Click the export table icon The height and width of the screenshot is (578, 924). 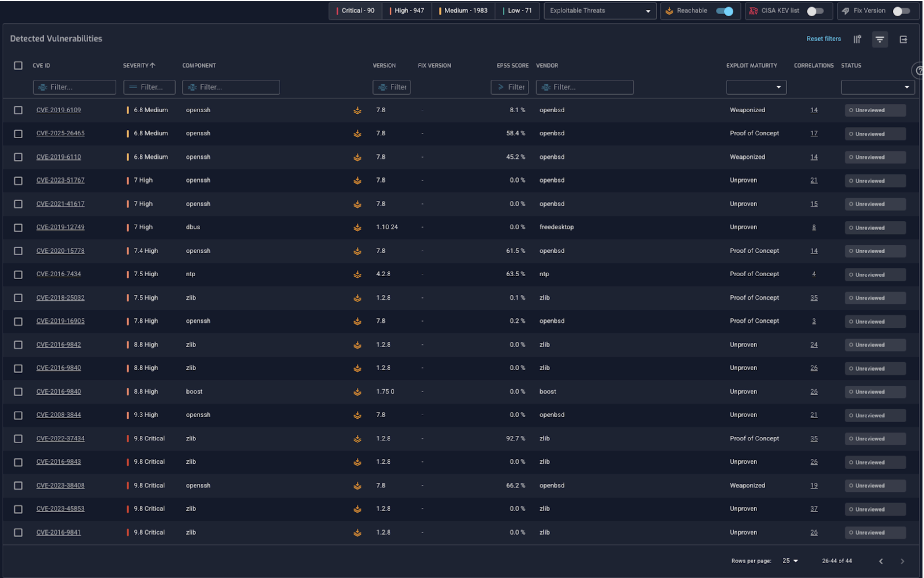pos(903,39)
